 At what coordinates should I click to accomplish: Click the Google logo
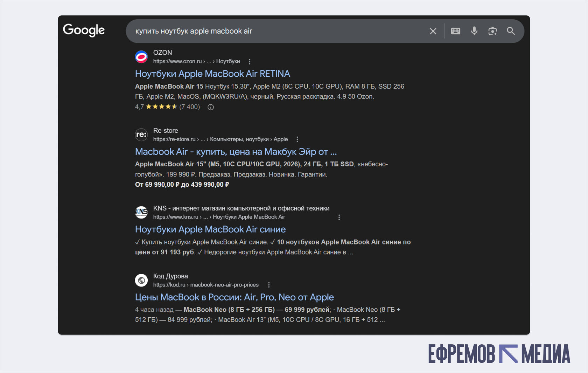tap(84, 30)
